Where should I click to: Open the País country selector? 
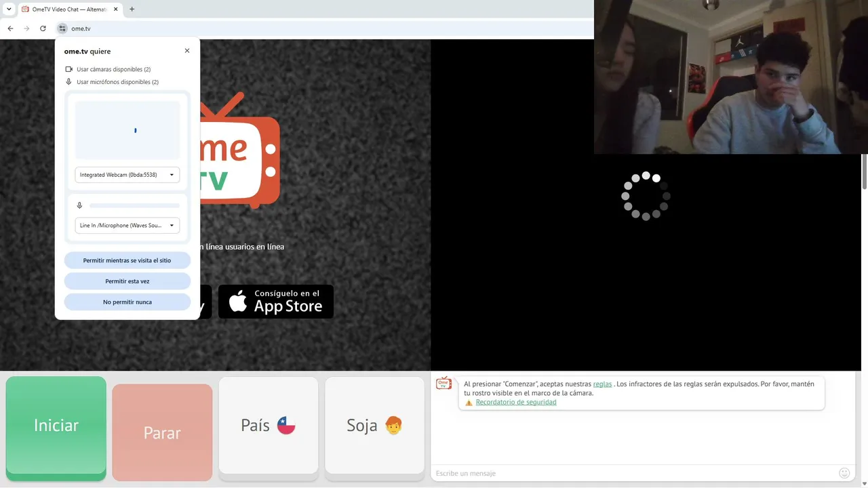pyautogui.click(x=269, y=426)
